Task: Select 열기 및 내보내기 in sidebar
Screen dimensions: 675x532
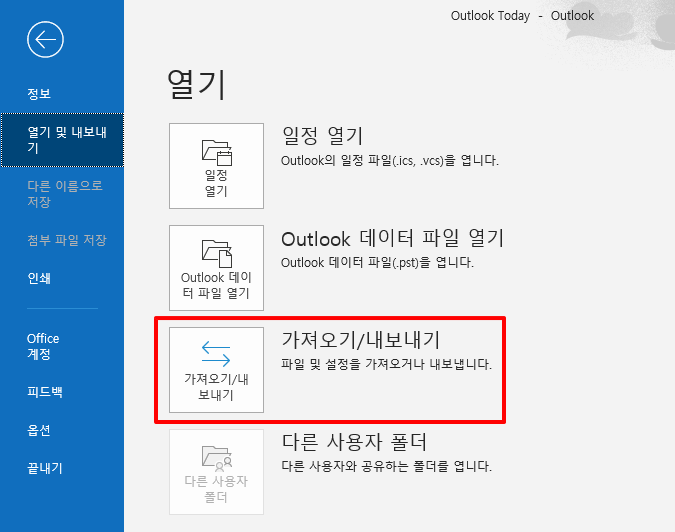Action: point(62,140)
